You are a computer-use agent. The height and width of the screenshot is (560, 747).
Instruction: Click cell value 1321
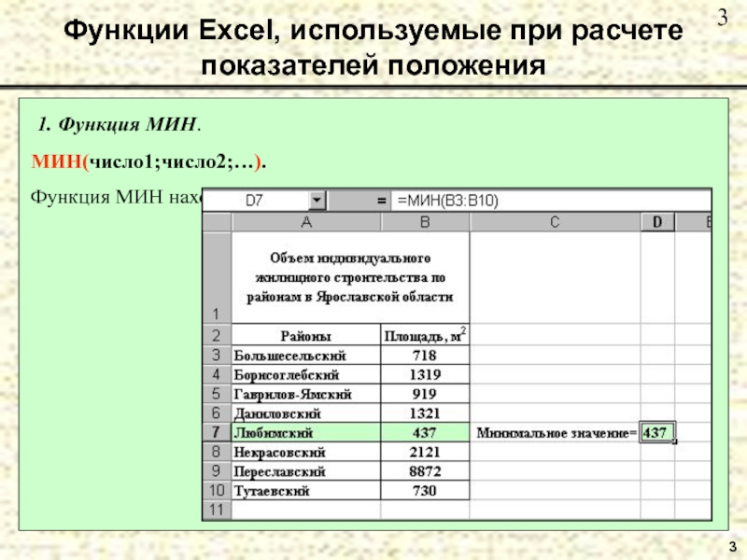tap(425, 413)
